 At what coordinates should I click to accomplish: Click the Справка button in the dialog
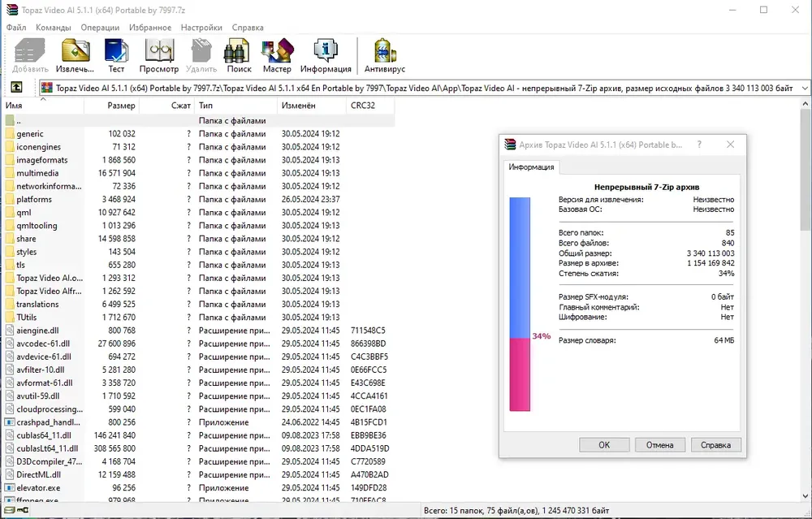(x=715, y=445)
